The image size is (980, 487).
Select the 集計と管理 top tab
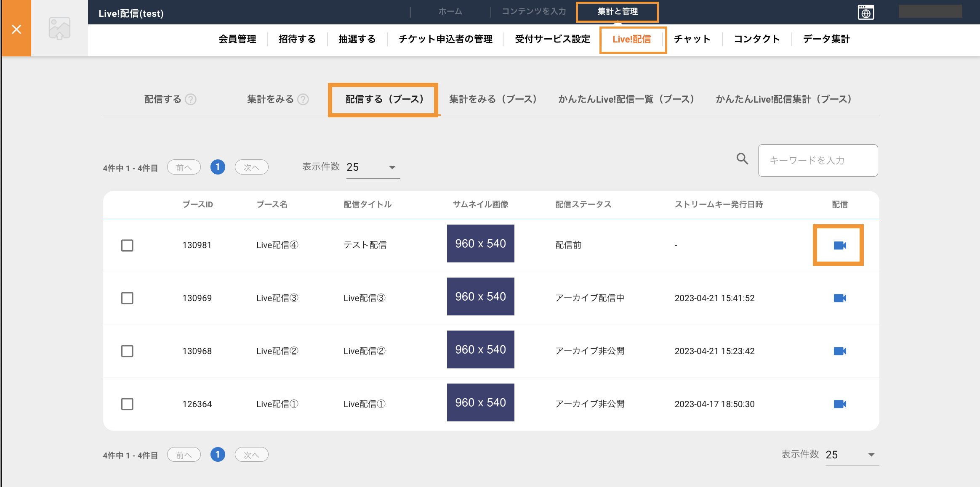point(618,11)
